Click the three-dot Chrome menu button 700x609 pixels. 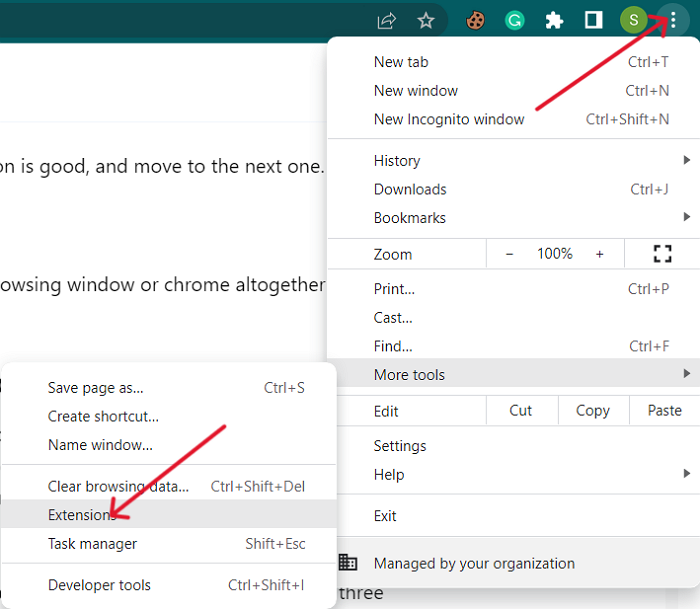point(673,20)
